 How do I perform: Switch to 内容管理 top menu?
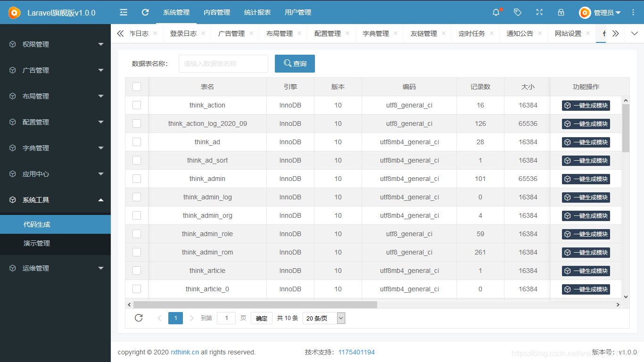(217, 12)
